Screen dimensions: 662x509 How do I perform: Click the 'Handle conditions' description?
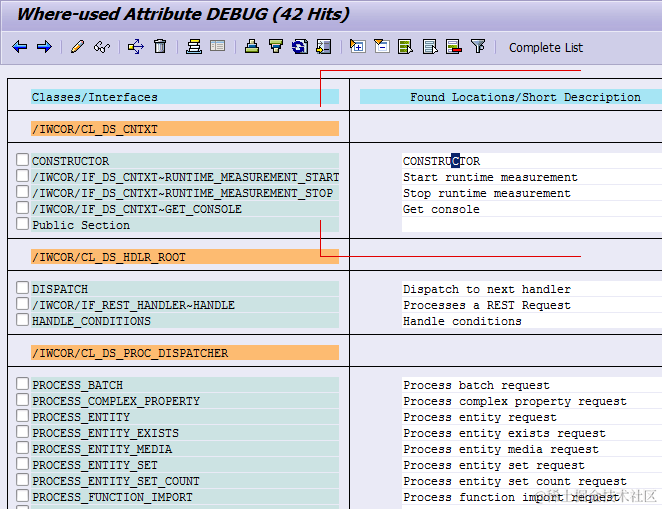pyautogui.click(x=462, y=321)
